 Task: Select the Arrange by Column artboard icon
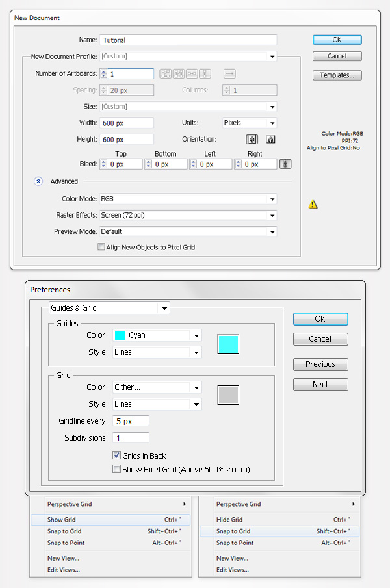tap(205, 74)
